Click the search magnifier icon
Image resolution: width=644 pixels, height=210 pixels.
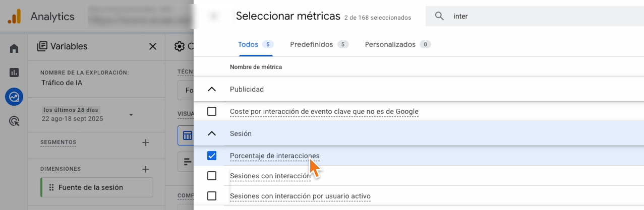click(439, 16)
